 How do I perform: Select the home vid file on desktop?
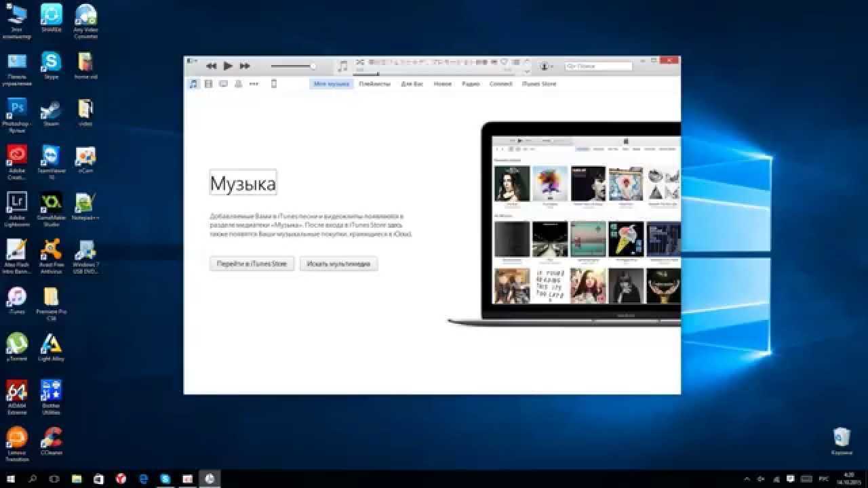(85, 66)
